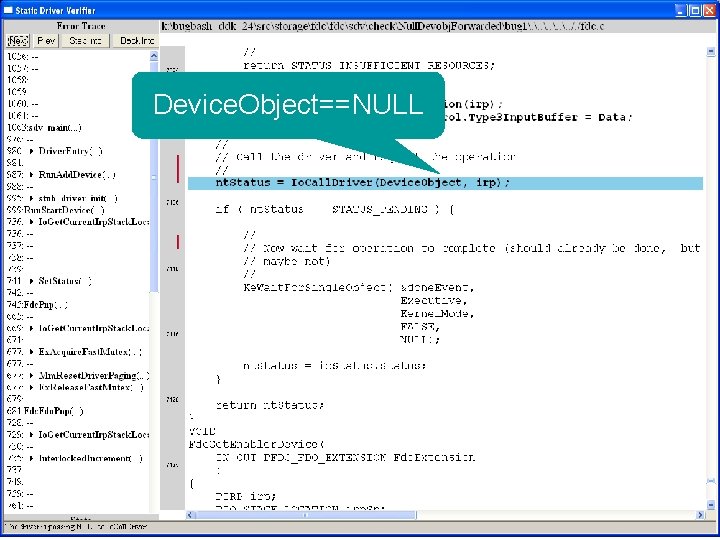This screenshot has width=720, height=540.
Task: Click the code view horizontal scrollbar thumb
Action: tap(306, 515)
